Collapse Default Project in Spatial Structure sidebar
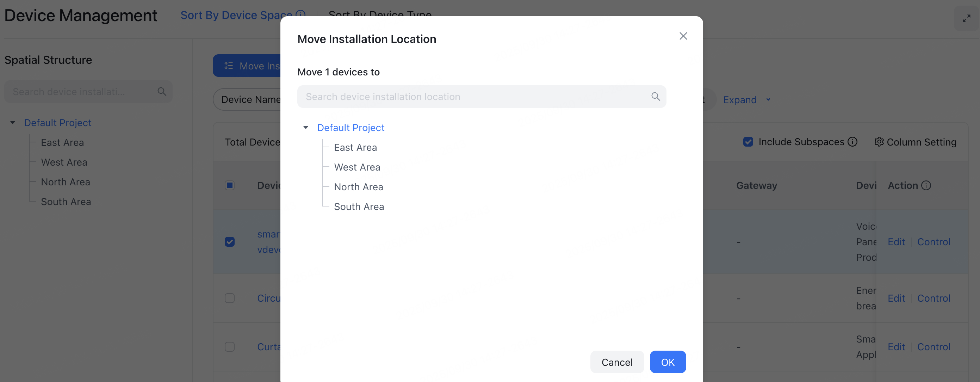The image size is (980, 382). click(13, 123)
